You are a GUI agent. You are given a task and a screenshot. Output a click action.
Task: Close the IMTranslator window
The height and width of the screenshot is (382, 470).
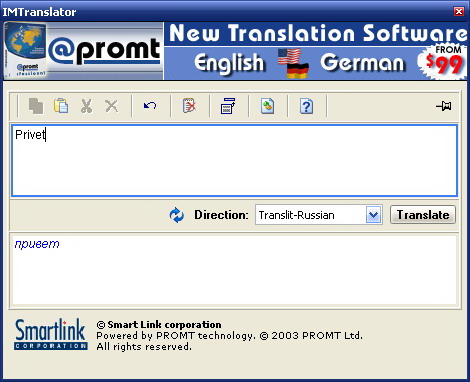459,12
